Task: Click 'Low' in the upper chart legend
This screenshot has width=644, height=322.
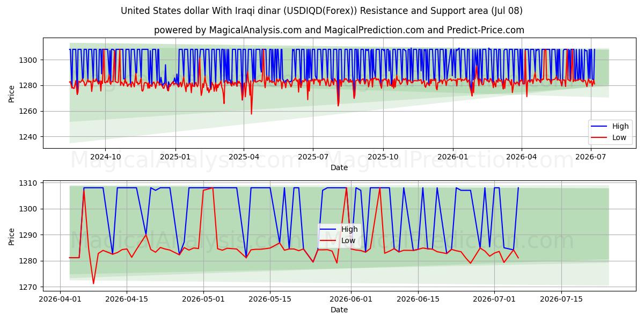Action: click(619, 137)
